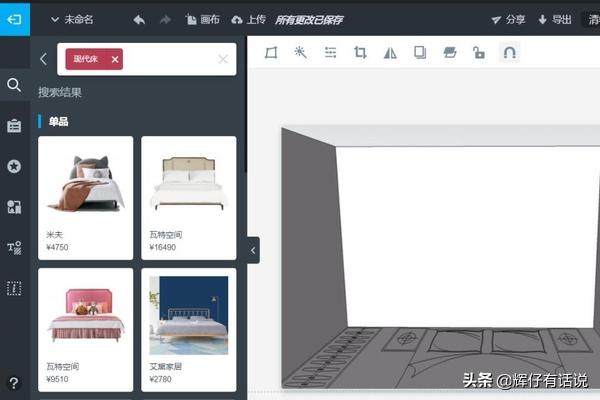This screenshot has height=400, width=600.
Task: Click the flip mirror tool icon
Action: tap(390, 53)
